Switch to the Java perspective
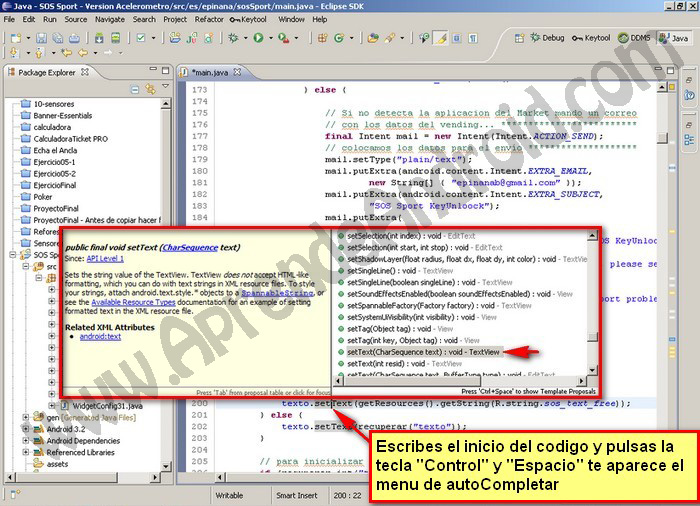The width and height of the screenshot is (700, 506). 674,38
